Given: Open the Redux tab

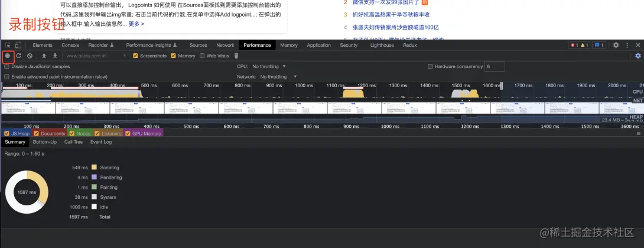Looking at the screenshot, I should click(x=410, y=45).
